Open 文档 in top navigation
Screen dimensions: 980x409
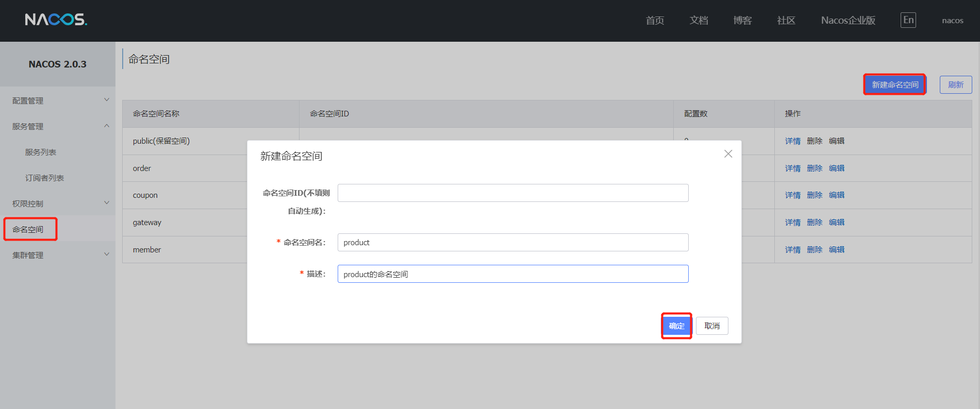(699, 20)
